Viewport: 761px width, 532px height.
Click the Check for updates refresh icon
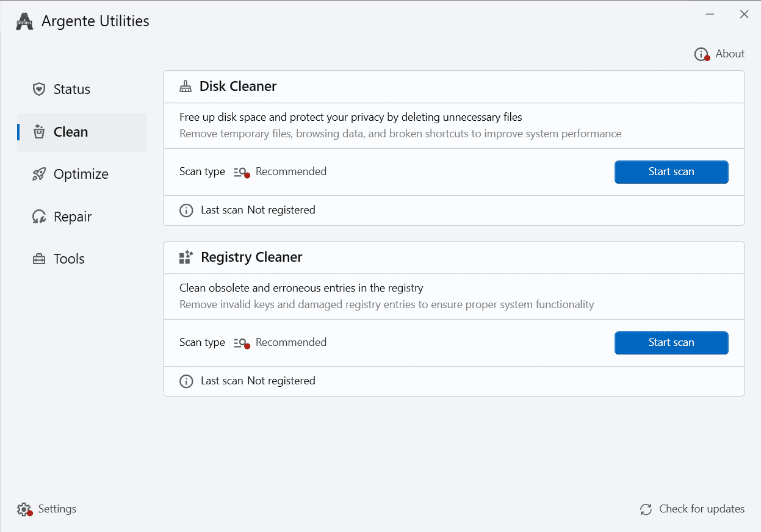click(646, 509)
